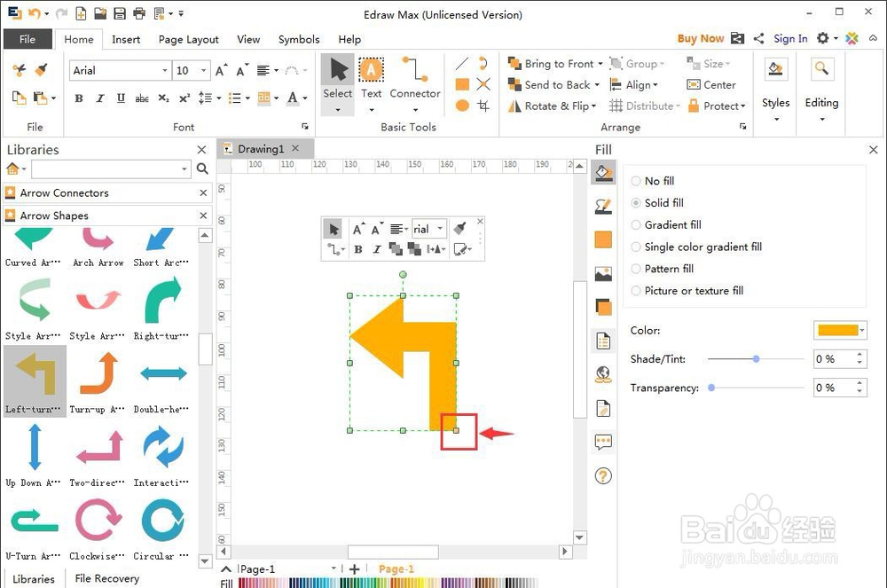Select Picture or texture fill

pyautogui.click(x=687, y=291)
